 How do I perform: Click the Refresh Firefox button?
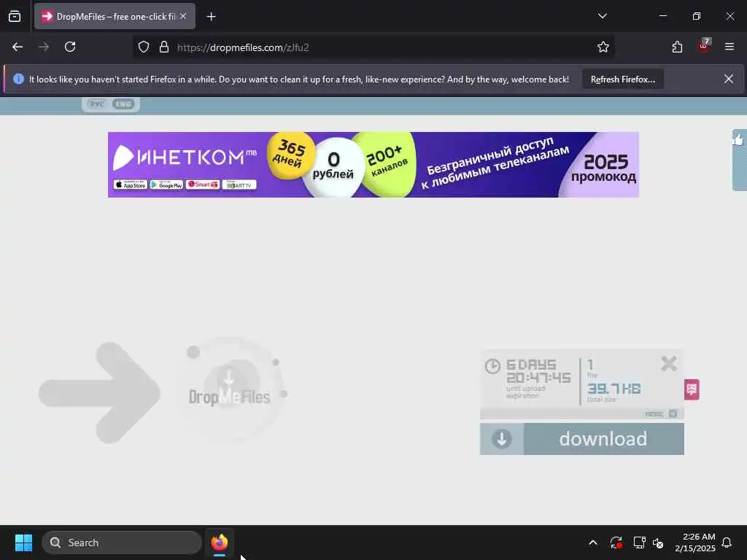[623, 79]
